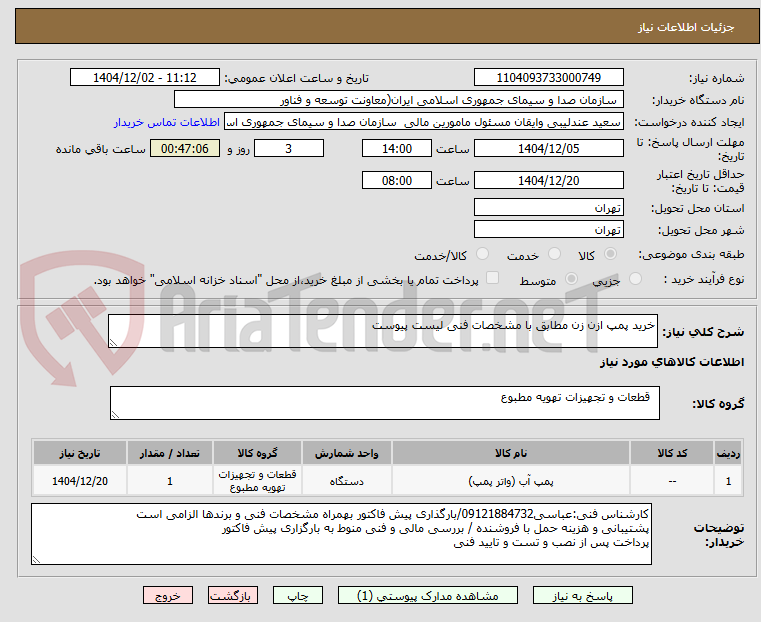
Task: Click the چاپ print button
Action: point(298,596)
